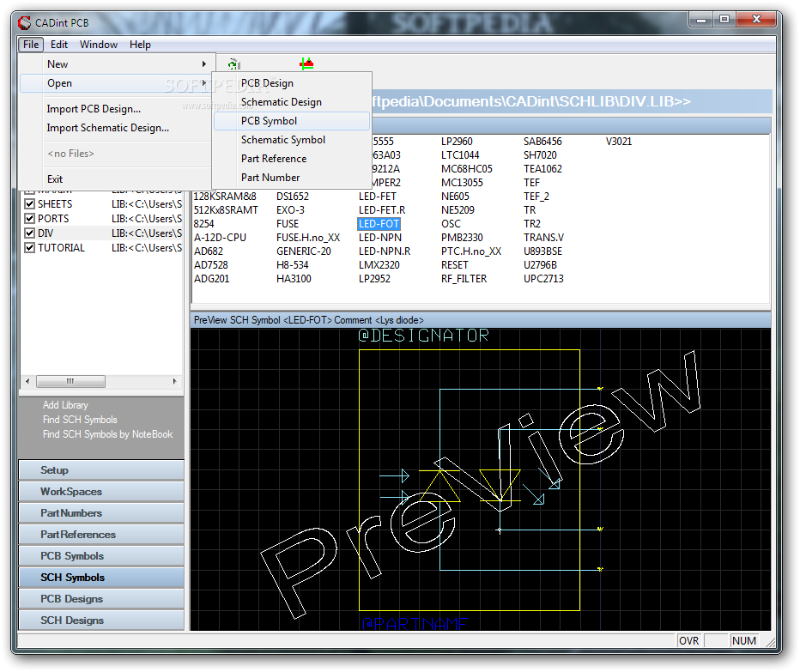Select symbol UPC2713 in the list

tap(543, 279)
